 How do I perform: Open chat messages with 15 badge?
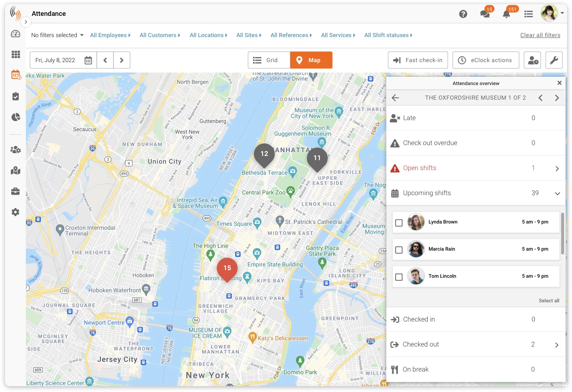tap(485, 14)
